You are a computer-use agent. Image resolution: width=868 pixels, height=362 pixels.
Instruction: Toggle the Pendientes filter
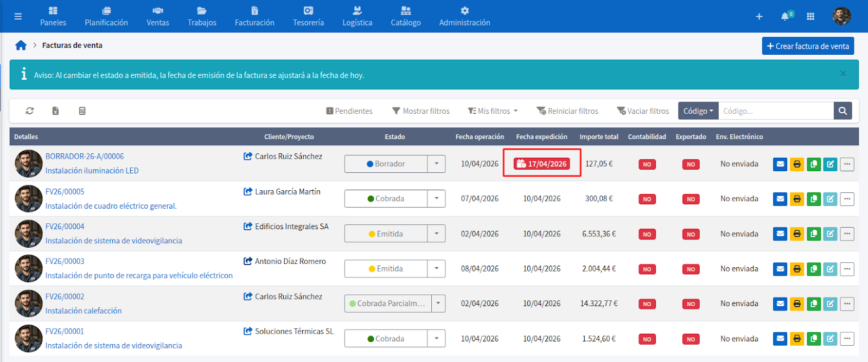[349, 111]
